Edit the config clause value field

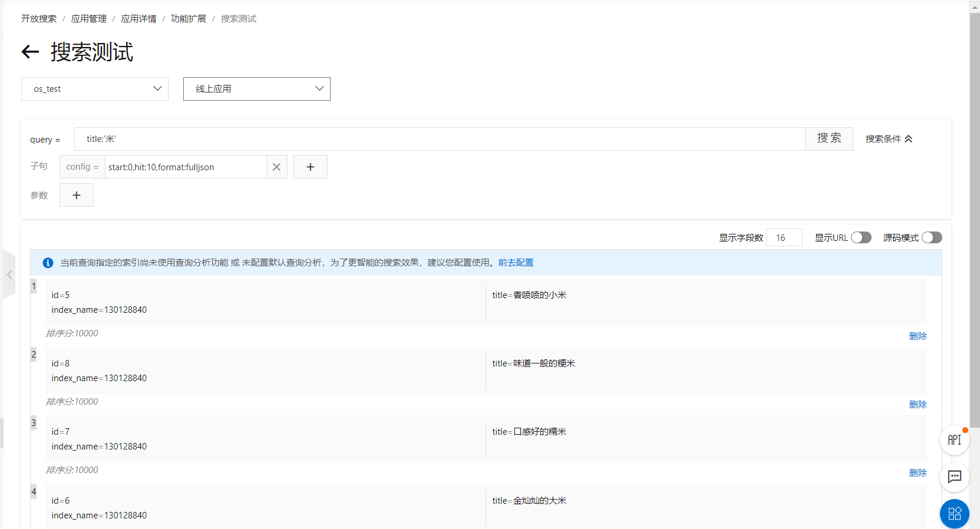tap(186, 167)
